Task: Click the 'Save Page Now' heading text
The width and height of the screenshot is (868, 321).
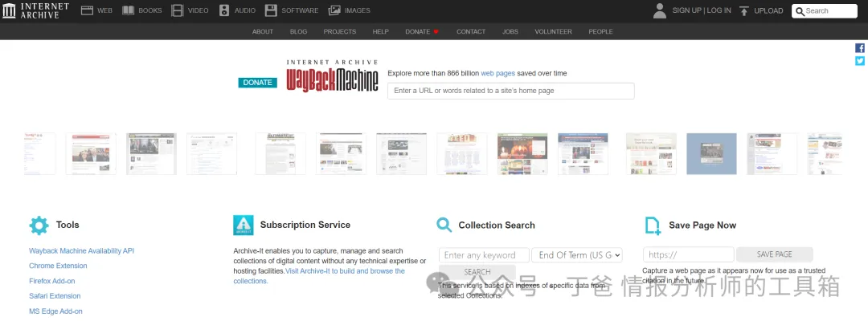Action: coord(702,225)
